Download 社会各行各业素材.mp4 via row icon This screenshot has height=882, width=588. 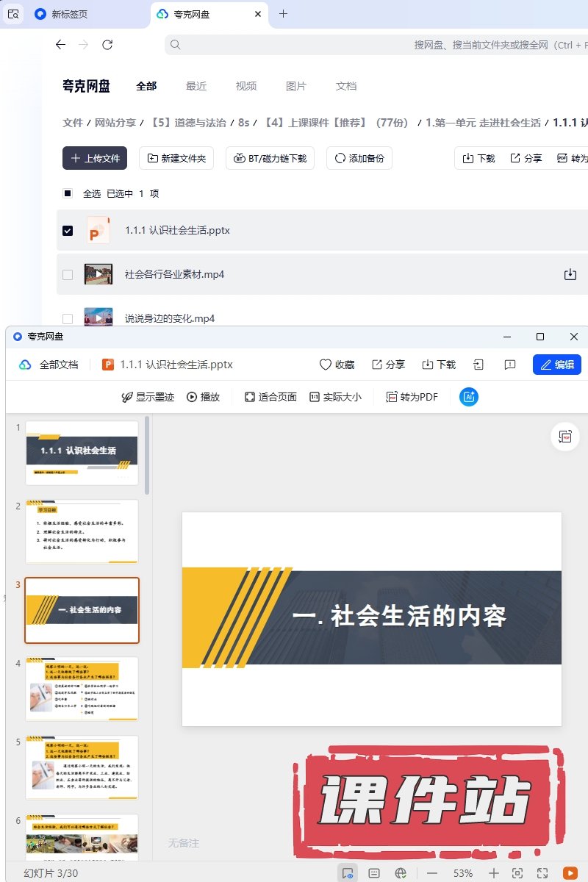pyautogui.click(x=570, y=274)
